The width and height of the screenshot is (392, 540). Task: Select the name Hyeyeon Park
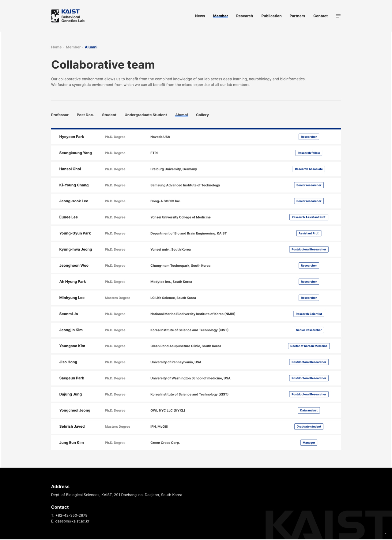72,137
